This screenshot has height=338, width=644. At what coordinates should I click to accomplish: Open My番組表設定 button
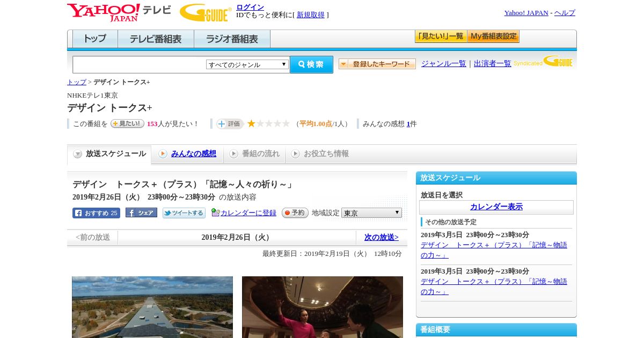(x=493, y=36)
